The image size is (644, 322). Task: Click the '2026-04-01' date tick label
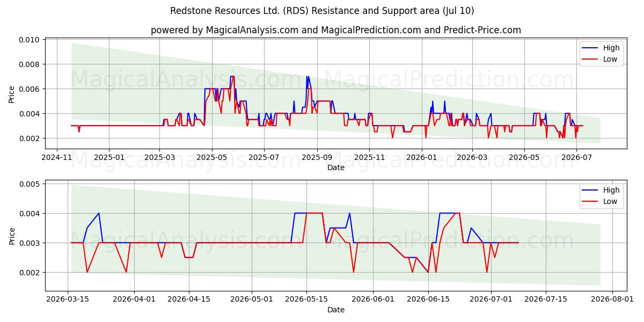coord(134,299)
